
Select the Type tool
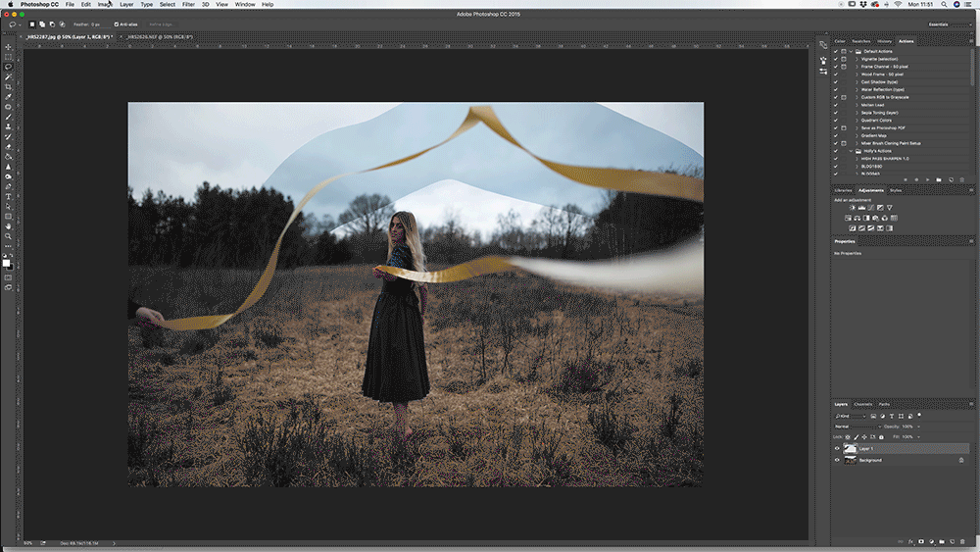tap(8, 197)
